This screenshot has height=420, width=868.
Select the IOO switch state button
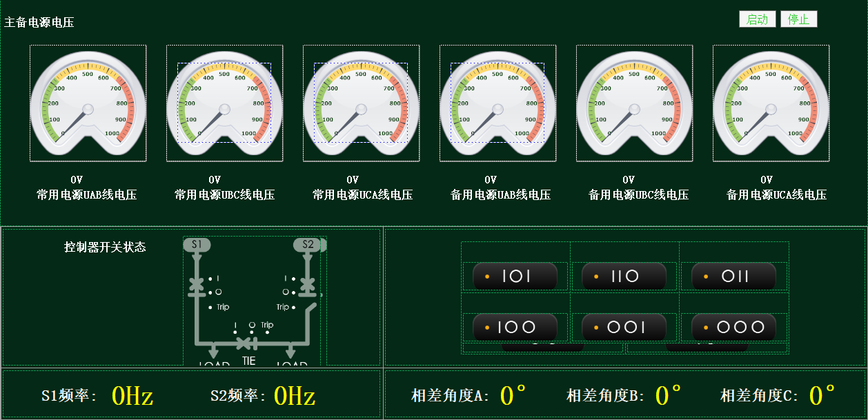(x=515, y=328)
